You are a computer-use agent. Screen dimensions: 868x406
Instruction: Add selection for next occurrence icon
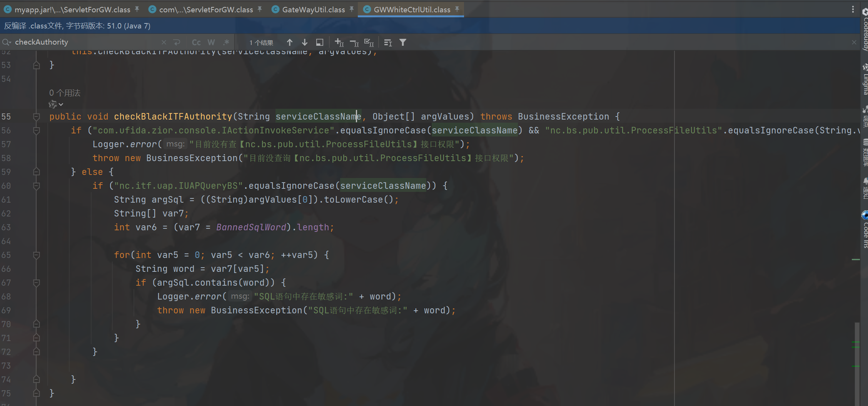tap(339, 42)
